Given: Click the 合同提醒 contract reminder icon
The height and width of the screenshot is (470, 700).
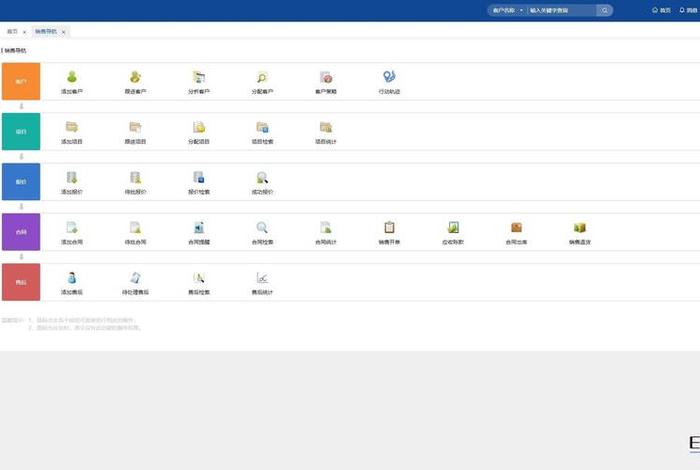Looking at the screenshot, I should coord(198,228).
